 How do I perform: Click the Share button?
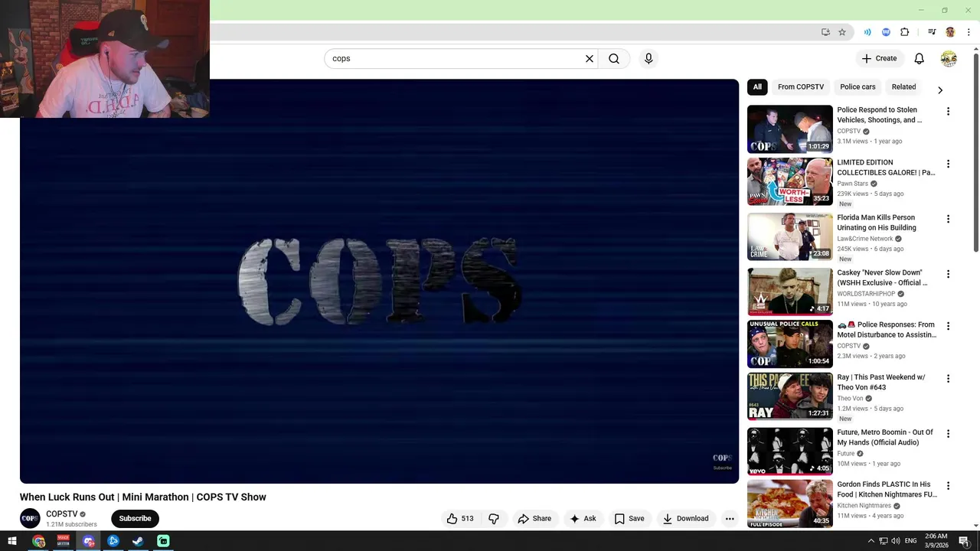point(534,518)
